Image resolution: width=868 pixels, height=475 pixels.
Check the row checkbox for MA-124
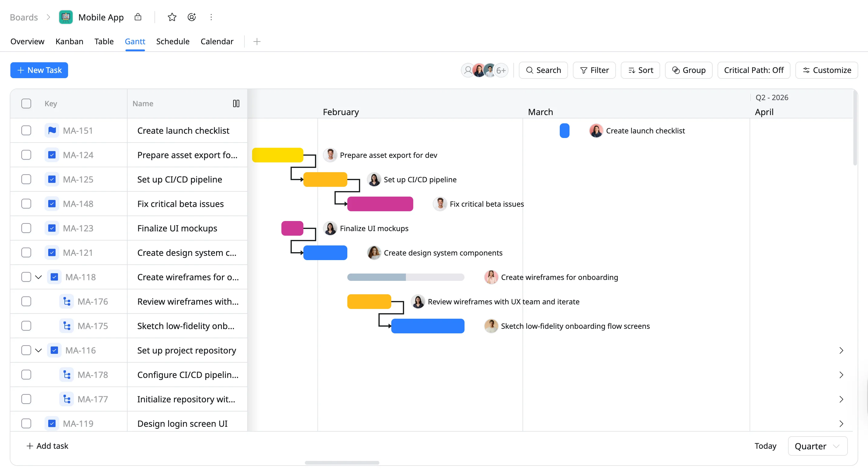tap(26, 155)
